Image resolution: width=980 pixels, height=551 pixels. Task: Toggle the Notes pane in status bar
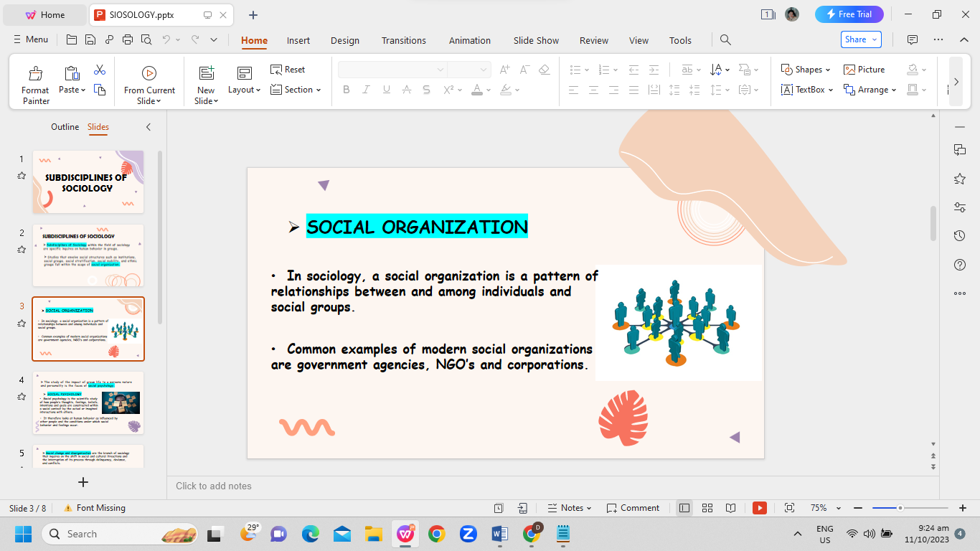pyautogui.click(x=570, y=508)
